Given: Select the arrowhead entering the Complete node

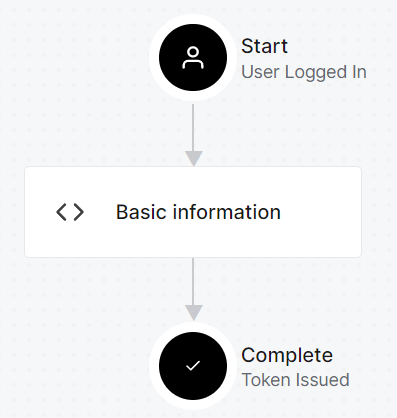Looking at the screenshot, I should 193,313.
